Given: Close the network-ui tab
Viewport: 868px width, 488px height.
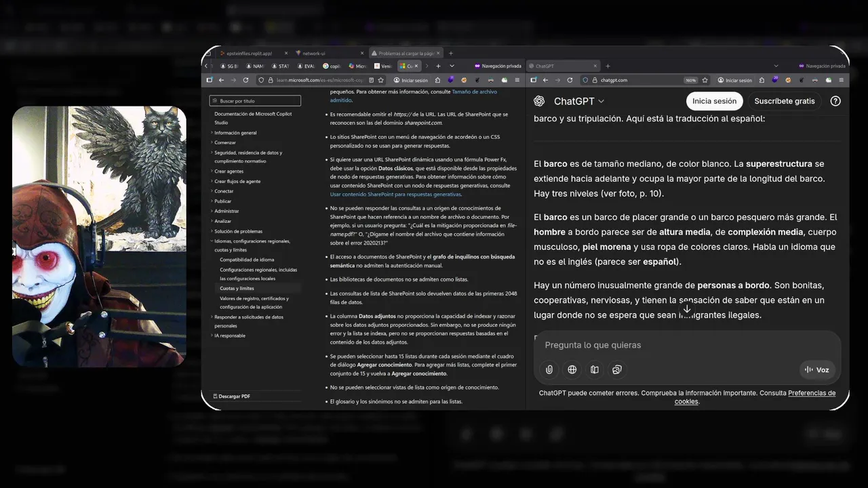Looking at the screenshot, I should 362,53.
